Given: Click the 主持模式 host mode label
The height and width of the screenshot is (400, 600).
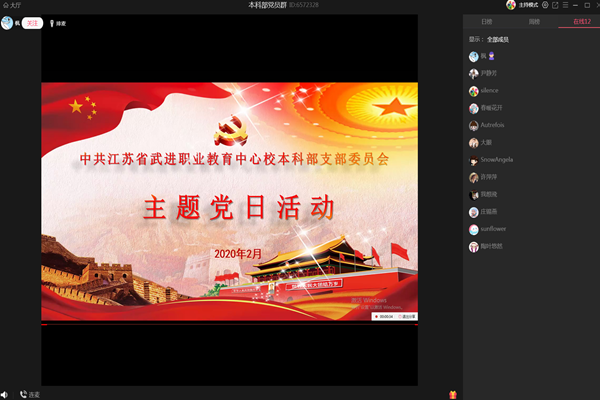Looking at the screenshot, I should (x=528, y=5).
